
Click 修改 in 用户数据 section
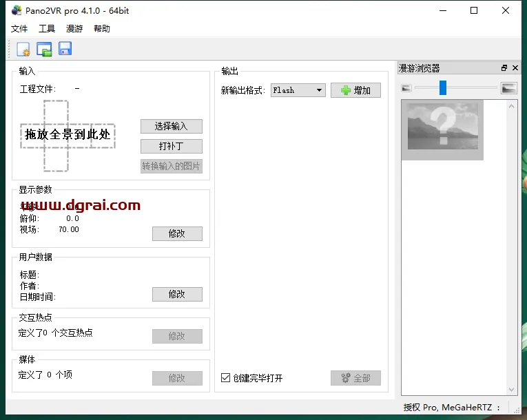(x=177, y=294)
